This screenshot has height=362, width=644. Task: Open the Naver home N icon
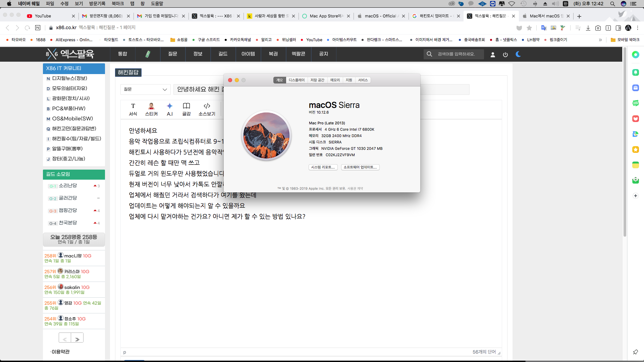click(38, 28)
